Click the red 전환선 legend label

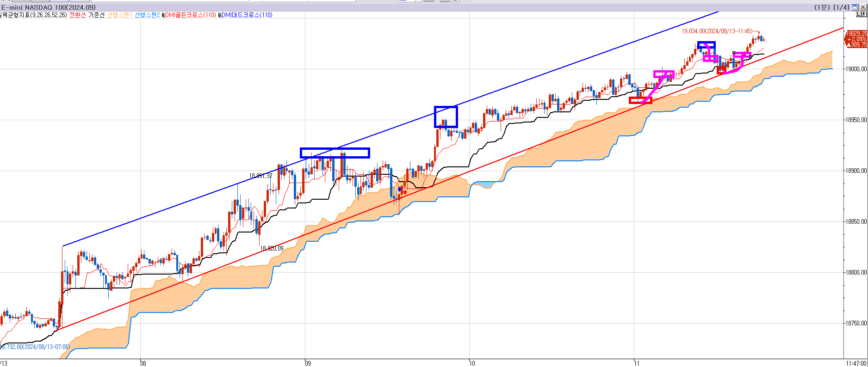click(x=78, y=15)
